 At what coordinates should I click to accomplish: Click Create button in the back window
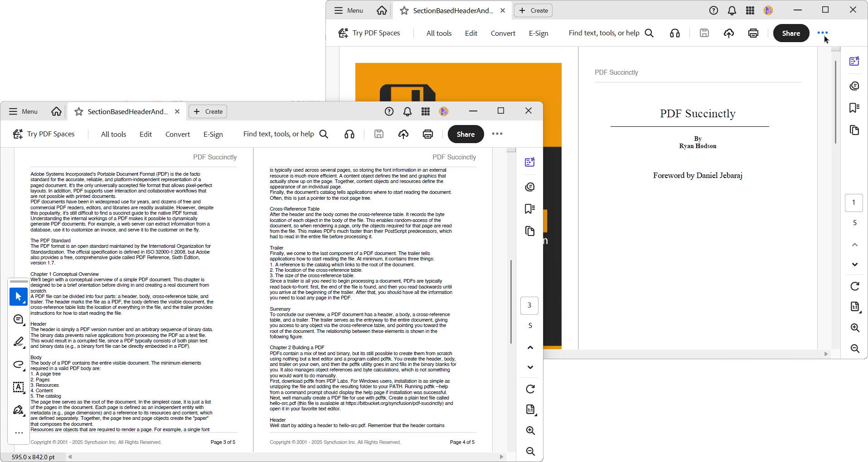pyautogui.click(x=533, y=11)
